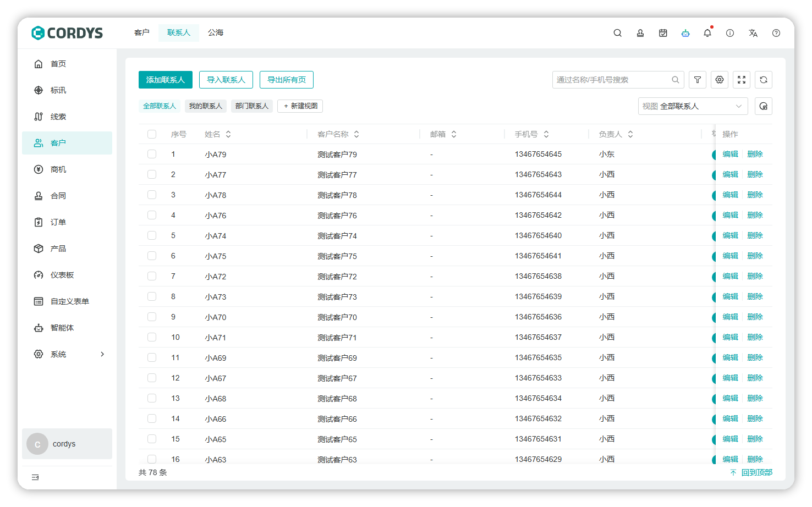Click 回到顶部 link
Screen dimensions: 812x507
[751, 472]
